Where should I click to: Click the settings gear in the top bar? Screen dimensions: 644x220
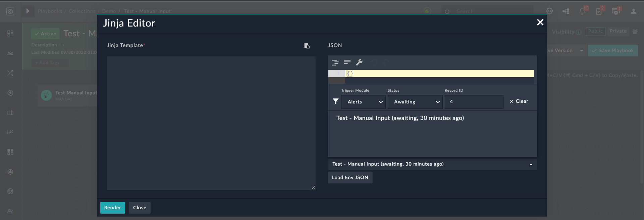tap(549, 11)
